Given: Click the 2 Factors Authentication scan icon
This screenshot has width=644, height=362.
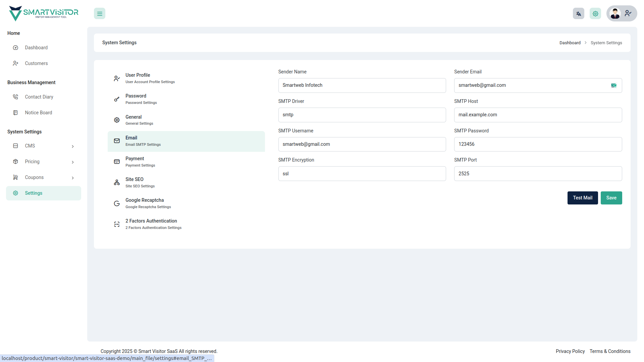Looking at the screenshot, I should (x=116, y=224).
